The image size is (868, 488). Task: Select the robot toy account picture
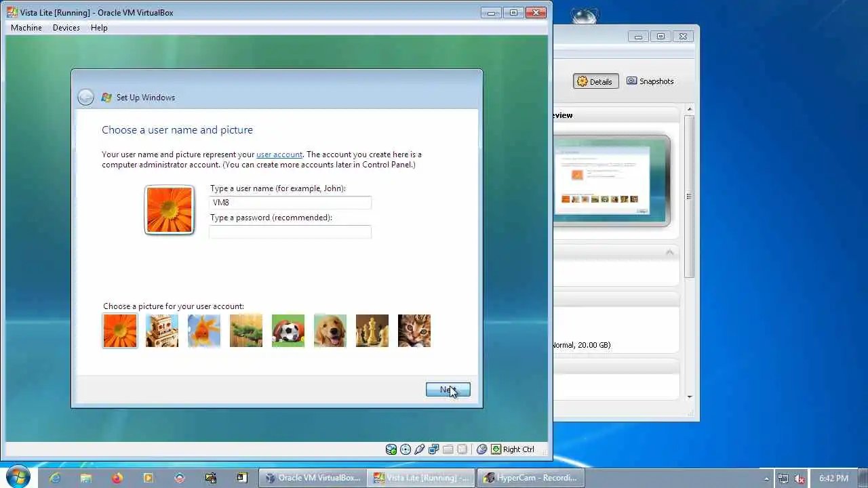pyautogui.click(x=162, y=331)
